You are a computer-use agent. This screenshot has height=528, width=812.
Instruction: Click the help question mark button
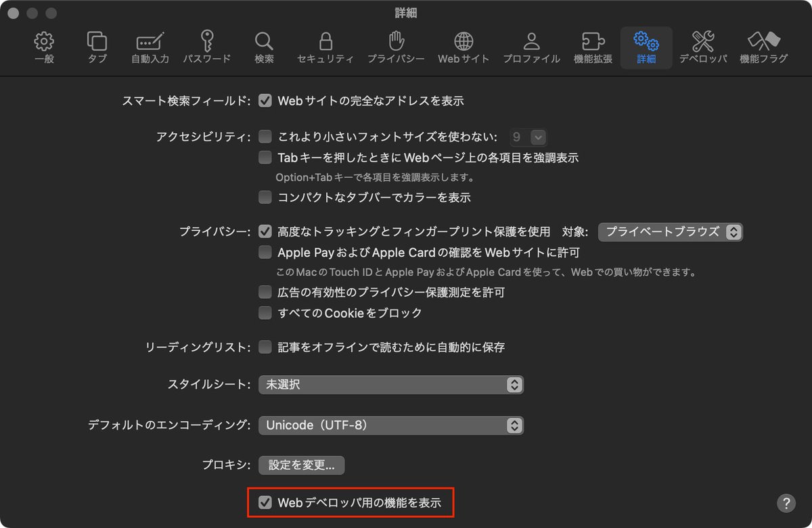pos(786,503)
